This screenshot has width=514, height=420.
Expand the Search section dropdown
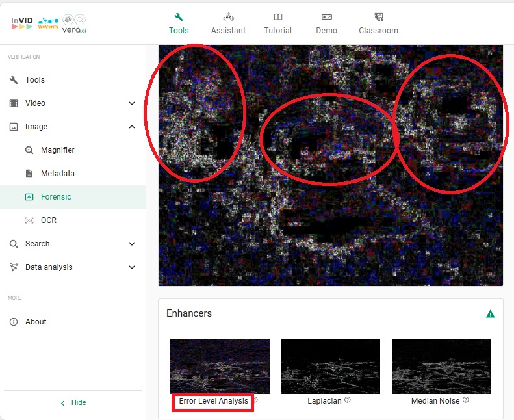click(132, 244)
